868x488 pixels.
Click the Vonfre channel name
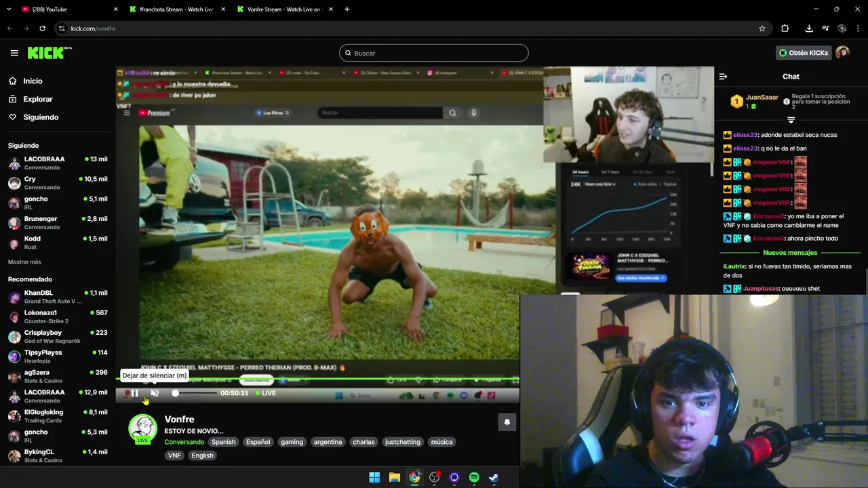pos(179,420)
